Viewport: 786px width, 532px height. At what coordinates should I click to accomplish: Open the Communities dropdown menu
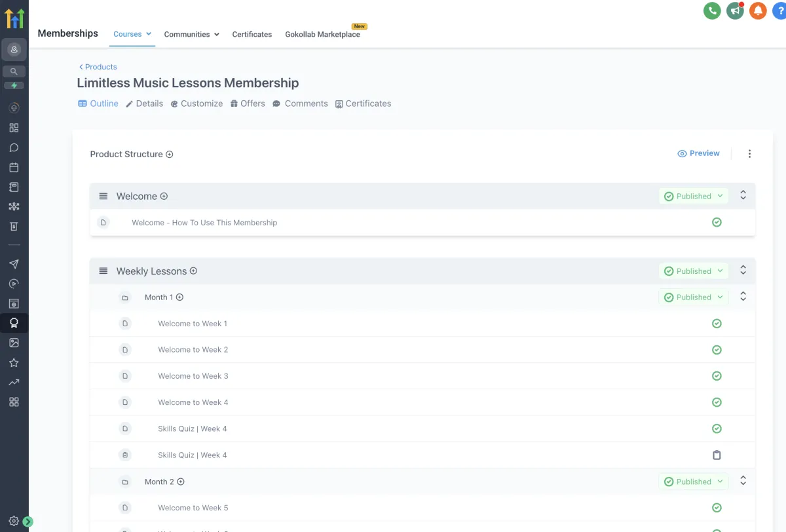191,34
